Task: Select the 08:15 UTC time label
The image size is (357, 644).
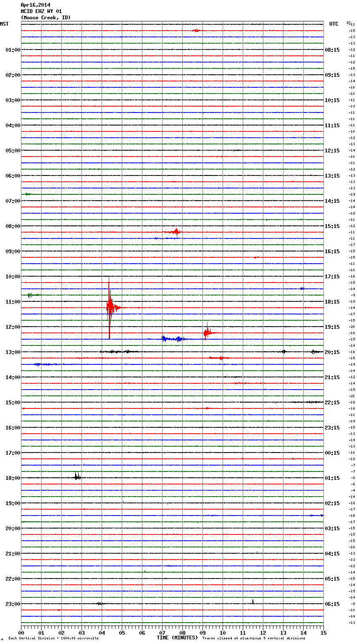Action: coord(332,50)
